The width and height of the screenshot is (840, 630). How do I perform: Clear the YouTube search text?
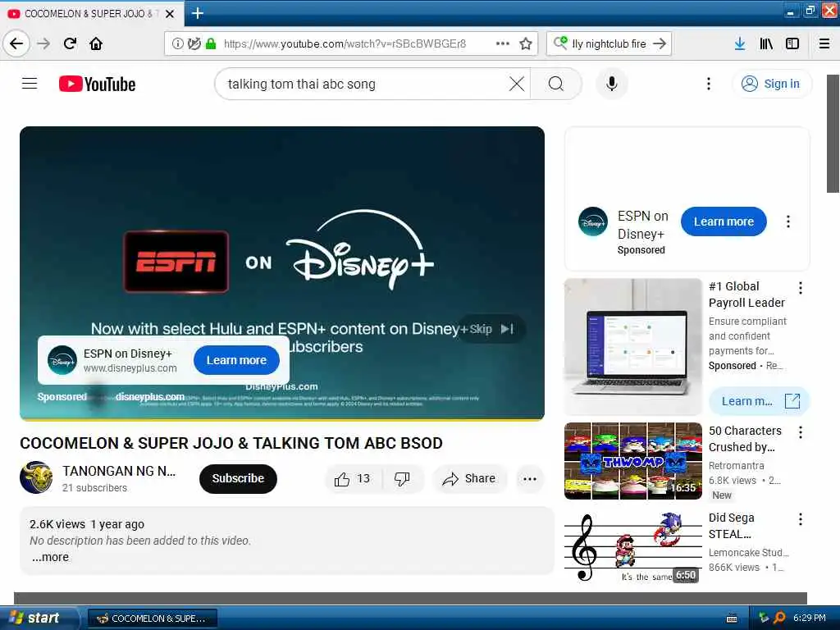pyautogui.click(x=517, y=84)
